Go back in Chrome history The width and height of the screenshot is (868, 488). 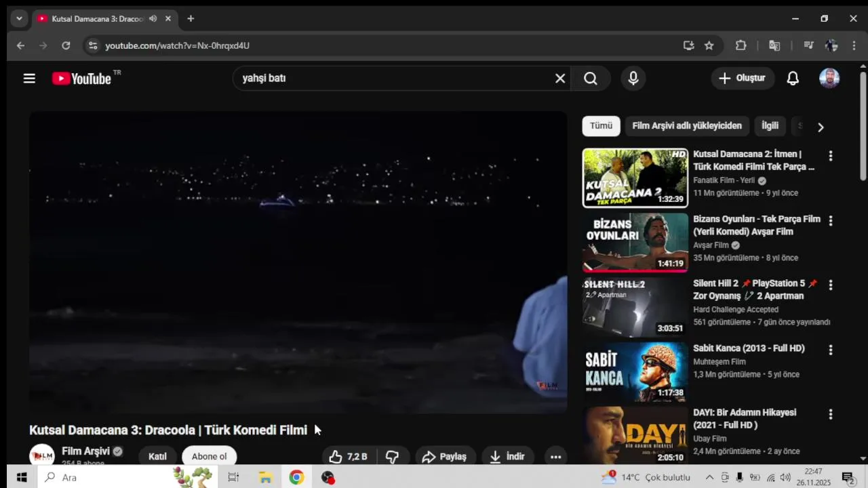click(20, 45)
